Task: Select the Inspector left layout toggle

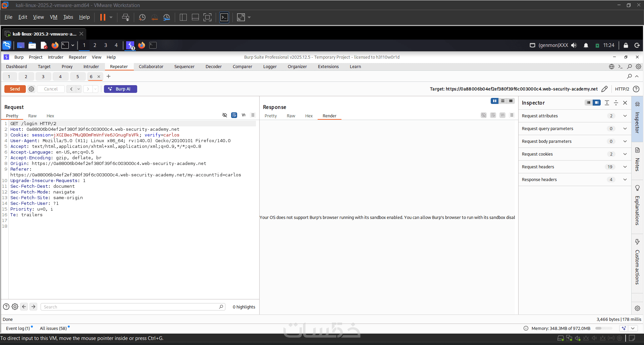Action: tap(588, 103)
